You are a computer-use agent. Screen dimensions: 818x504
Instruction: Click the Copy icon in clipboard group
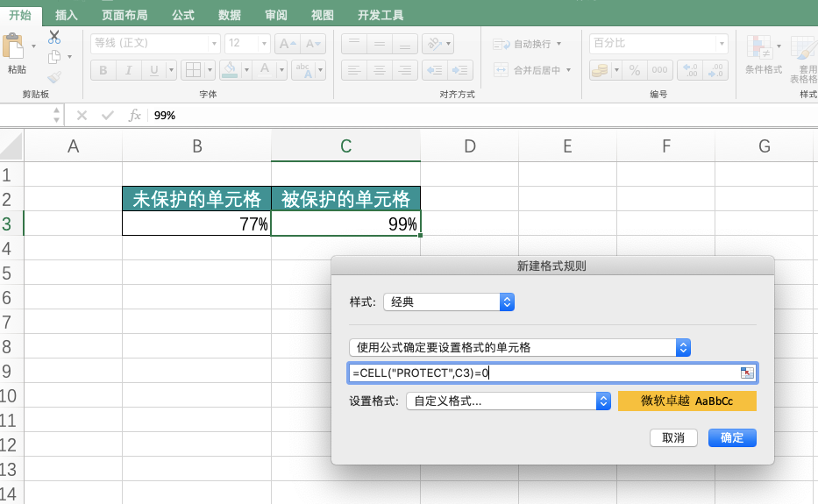(x=54, y=57)
